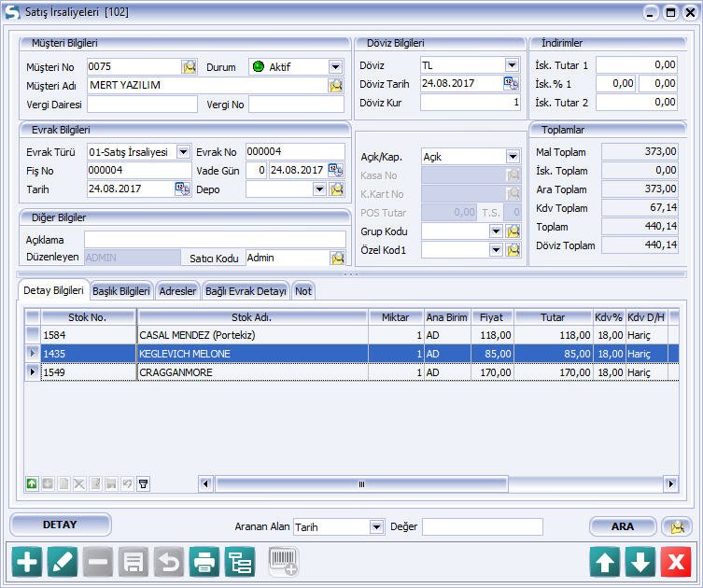
Task: Open the Satıcı Kodu lookup icon
Action: pos(336,258)
